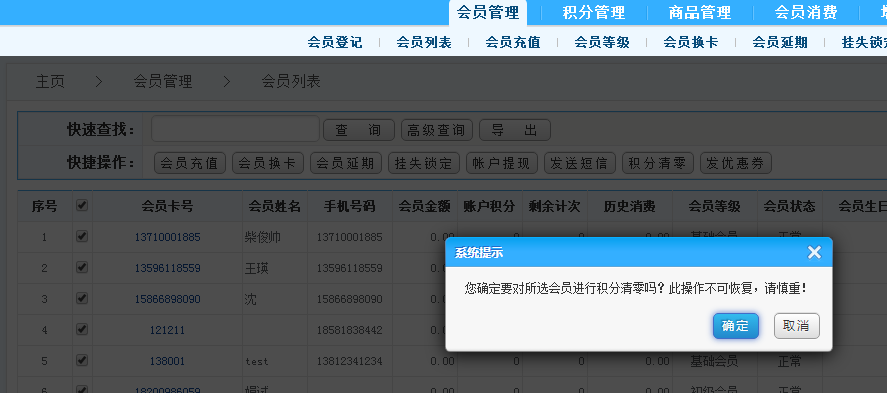Uncheck row 3 checkbox for 沈
Viewport: 887px width, 393px height.
click(x=82, y=298)
